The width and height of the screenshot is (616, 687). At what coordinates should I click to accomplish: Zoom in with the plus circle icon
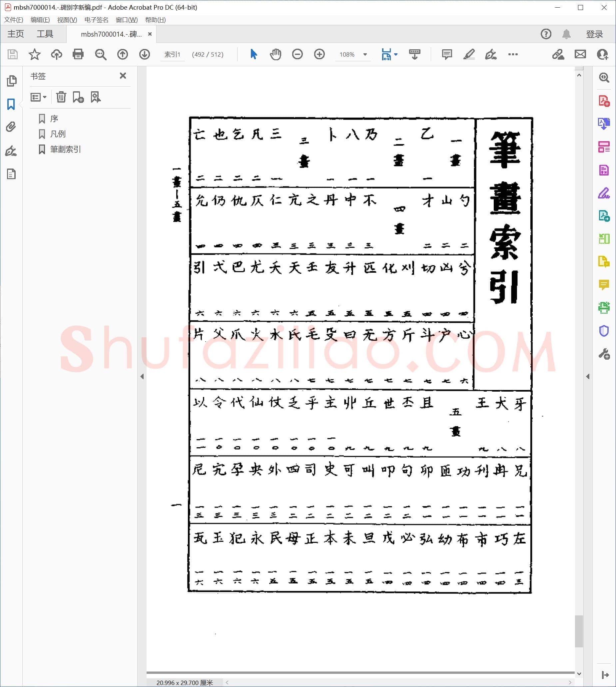click(x=319, y=54)
